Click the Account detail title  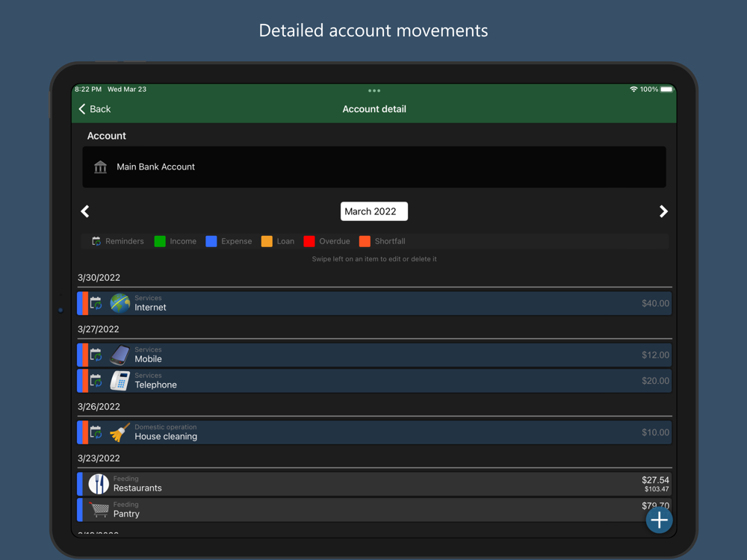click(374, 109)
